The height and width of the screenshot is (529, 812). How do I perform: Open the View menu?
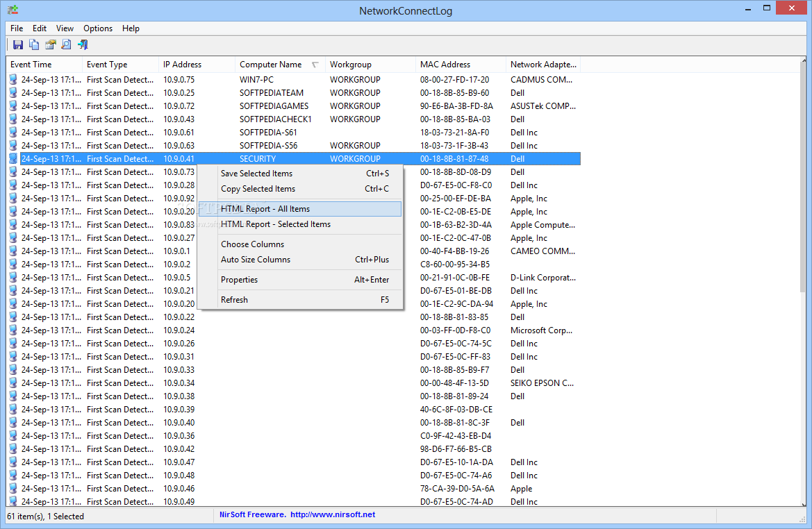[65, 28]
